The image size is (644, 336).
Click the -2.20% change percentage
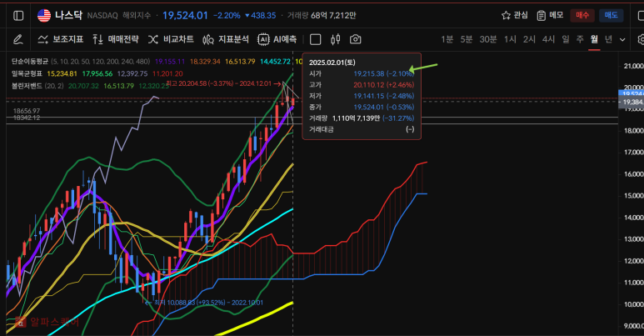tap(227, 16)
